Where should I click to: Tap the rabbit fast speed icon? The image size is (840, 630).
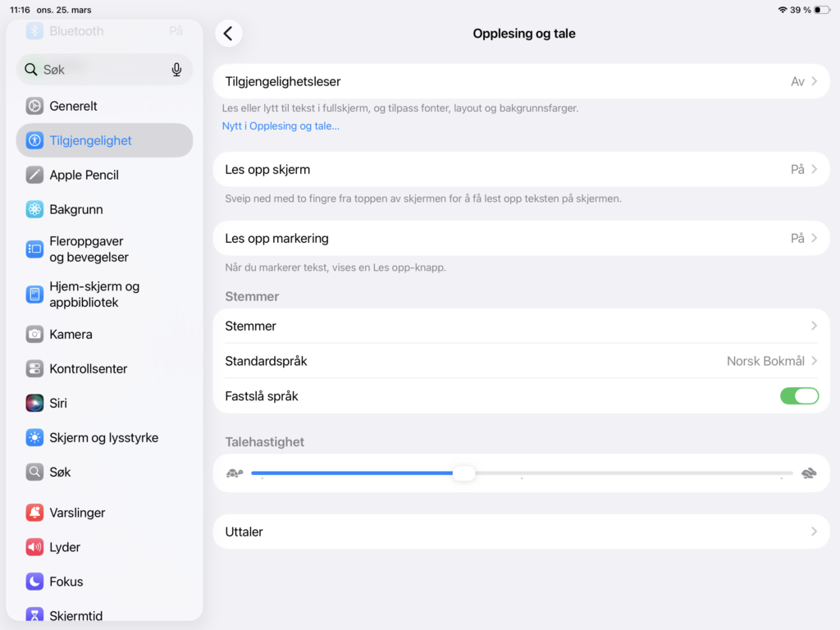[808, 473]
